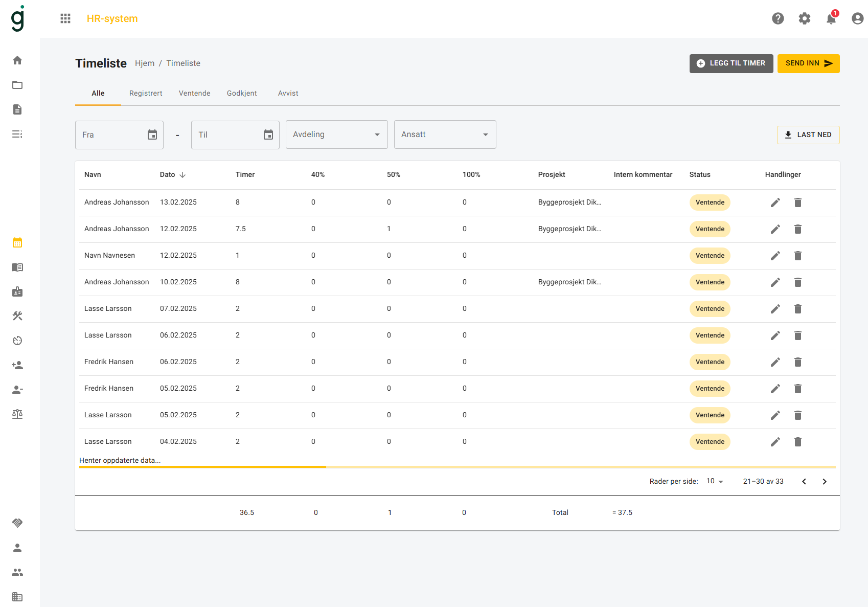Click the HR-system title link
This screenshot has width=868, height=607.
pos(112,18)
